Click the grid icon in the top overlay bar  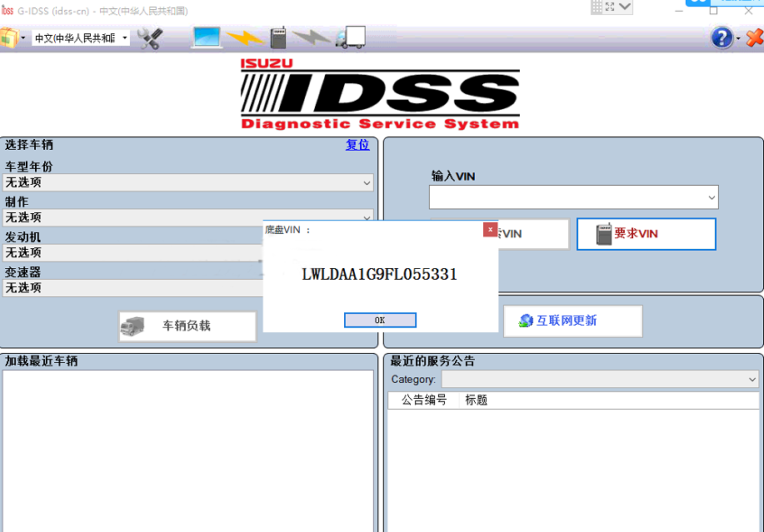[597, 7]
